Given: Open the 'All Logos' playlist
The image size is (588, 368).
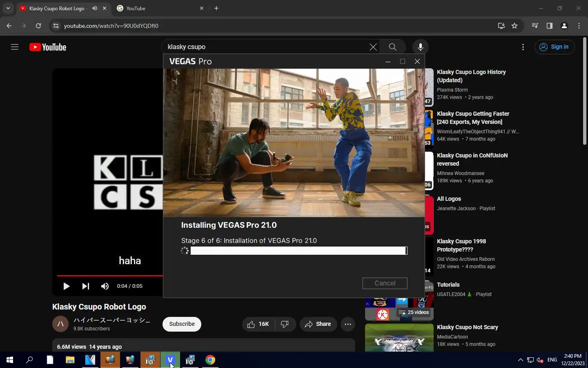Looking at the screenshot, I should (x=449, y=199).
